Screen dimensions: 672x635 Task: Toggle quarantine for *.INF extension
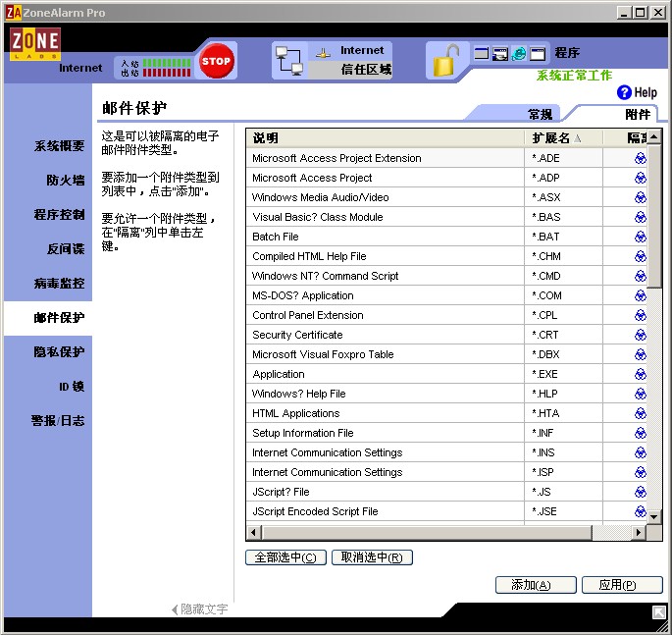pyautogui.click(x=641, y=433)
